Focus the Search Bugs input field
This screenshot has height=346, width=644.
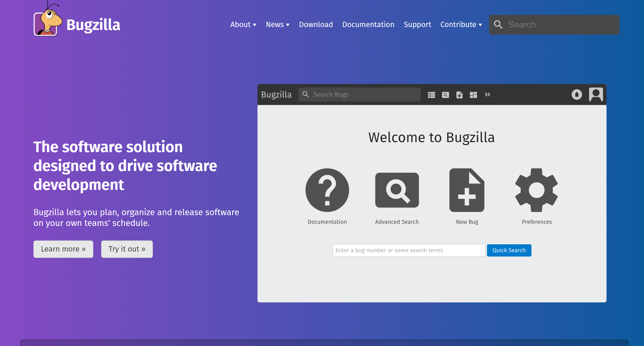(359, 94)
